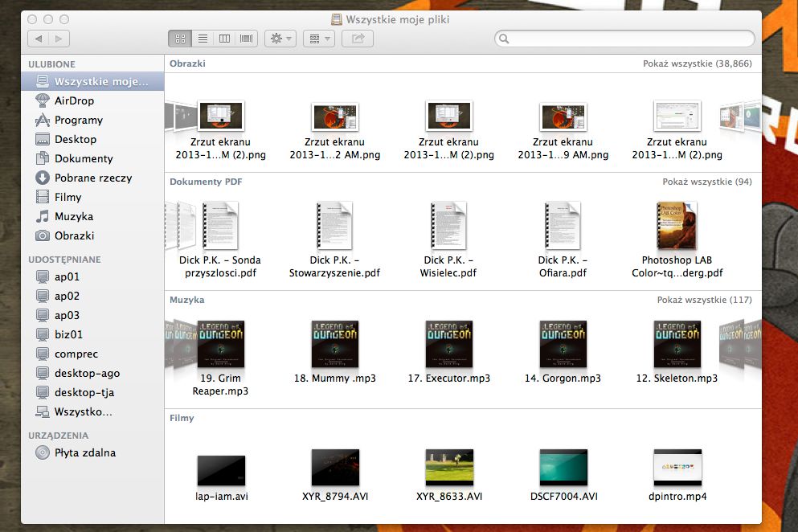Select 19. Grim Reaper.mp3

220,358
